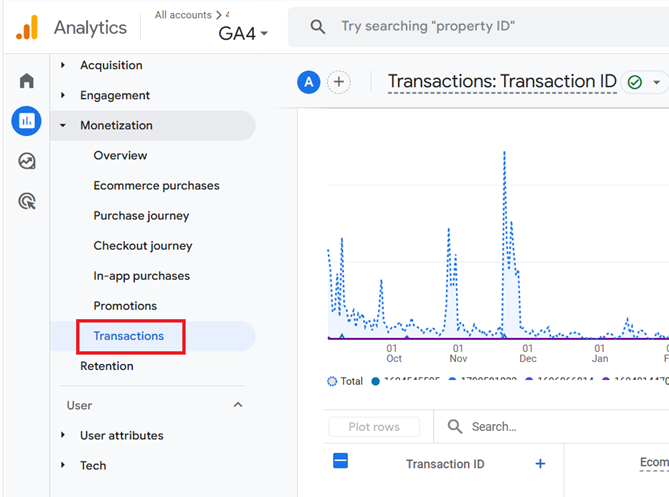Click the Plot rows button
This screenshot has height=497, width=669.
[x=374, y=427]
